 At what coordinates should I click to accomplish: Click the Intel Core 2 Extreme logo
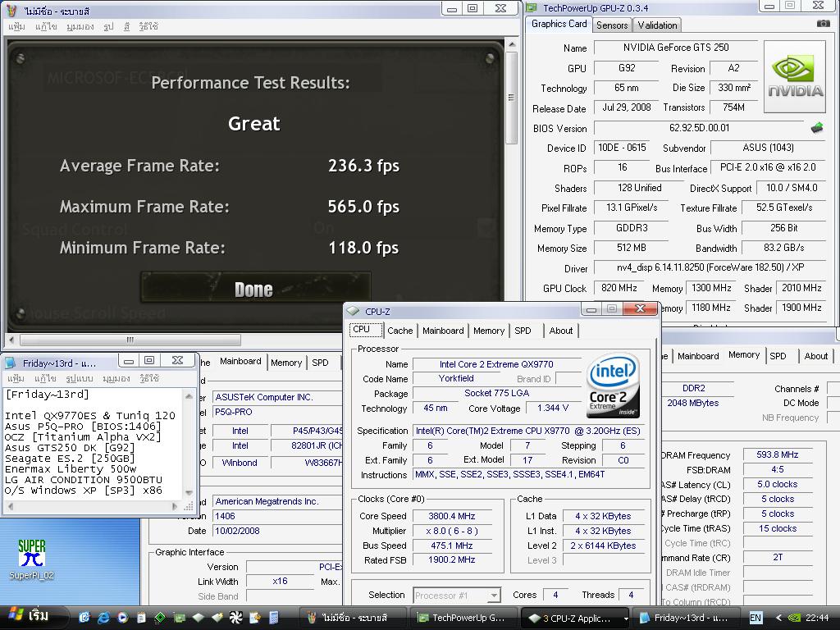[613, 385]
